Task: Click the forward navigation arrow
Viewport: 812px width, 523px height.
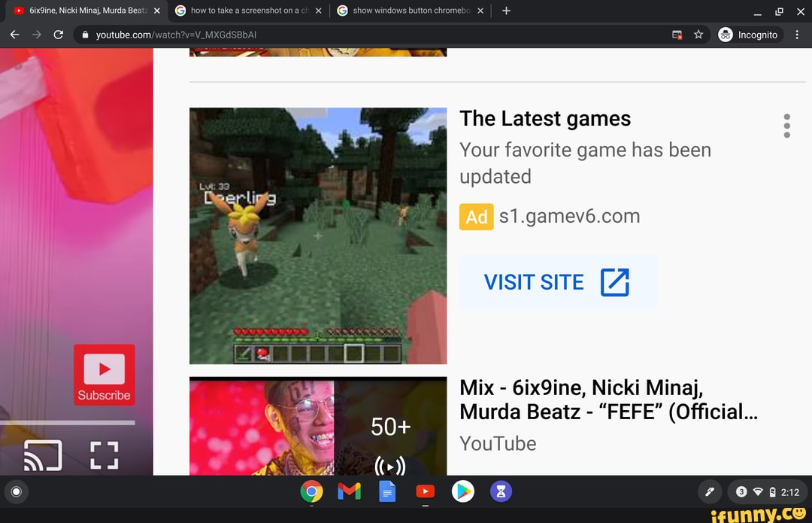Action: tap(36, 35)
